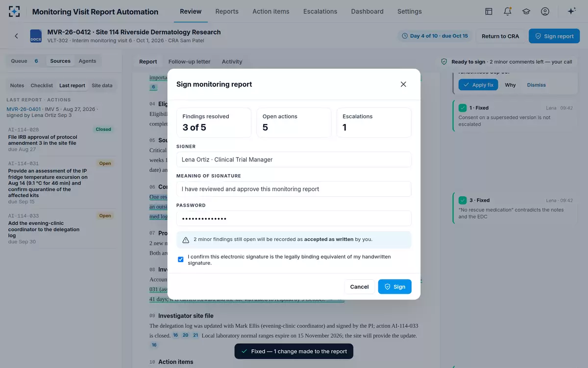Image resolution: width=588 pixels, height=368 pixels.
Task: Switch to Escalations tab
Action: pos(320,11)
